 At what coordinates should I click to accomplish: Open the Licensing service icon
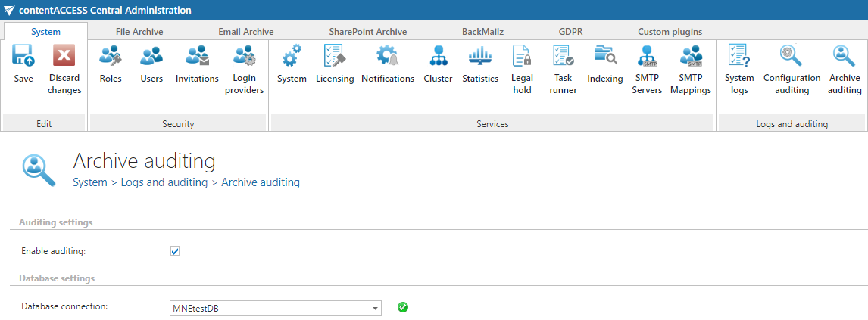[x=335, y=57]
